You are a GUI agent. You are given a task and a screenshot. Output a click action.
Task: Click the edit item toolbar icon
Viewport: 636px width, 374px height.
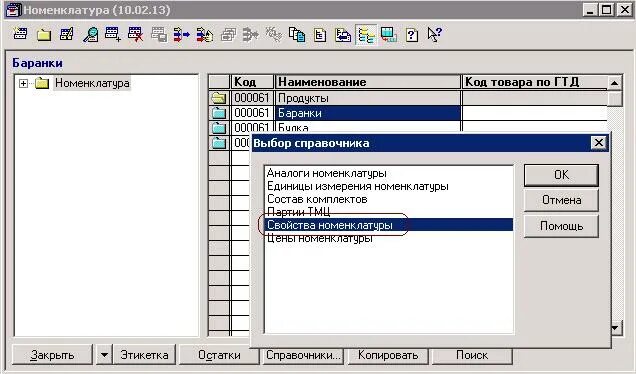pos(67,34)
